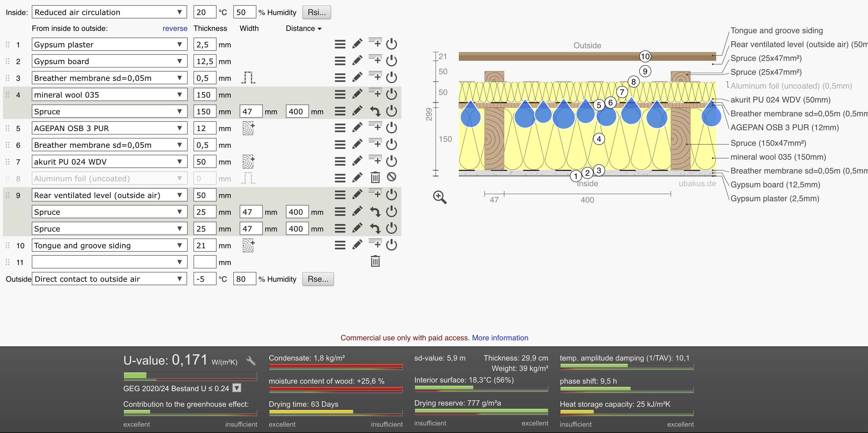Open the layer 1 Gypsum plaster material dropdown
This screenshot has width=868, height=433.
(109, 44)
